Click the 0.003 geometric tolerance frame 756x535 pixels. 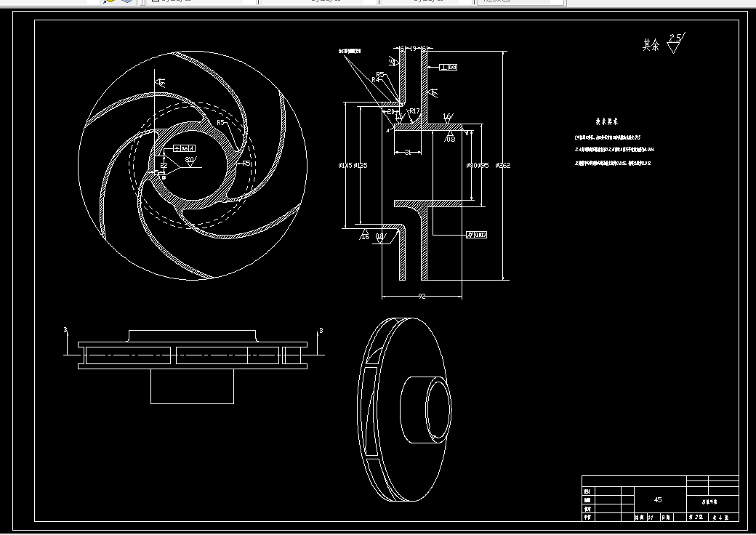(477, 235)
